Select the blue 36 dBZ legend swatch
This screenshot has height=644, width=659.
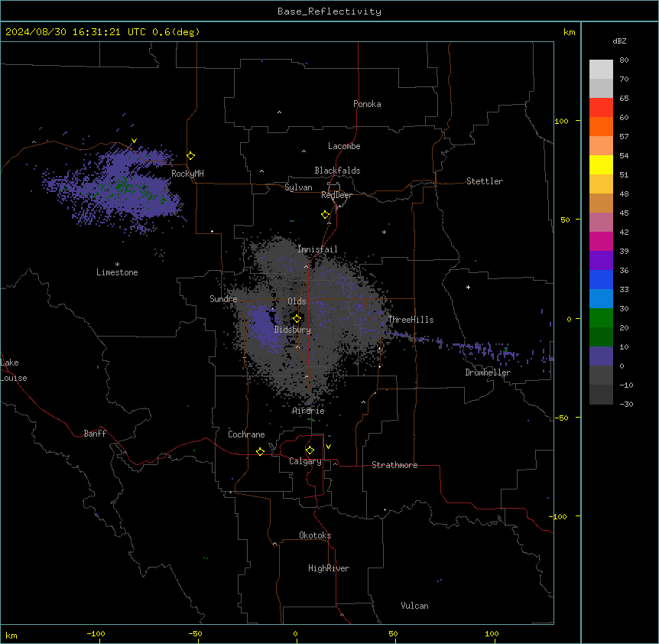point(601,279)
